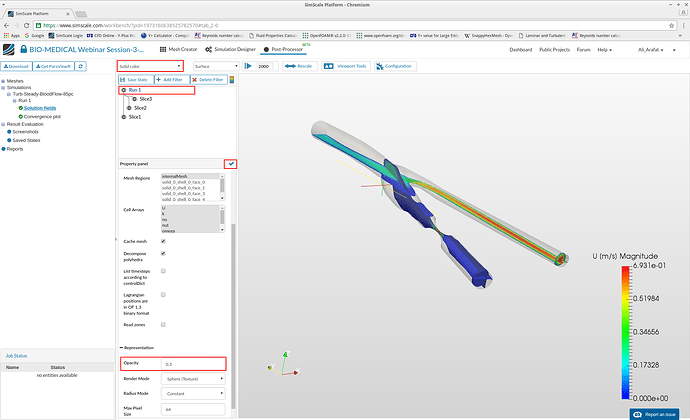
Task: Click the Report an issue button
Action: pos(654,414)
